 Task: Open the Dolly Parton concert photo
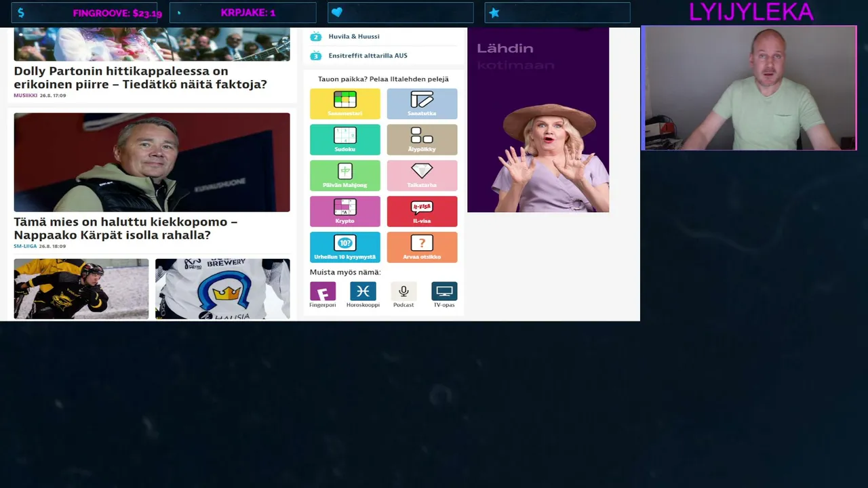pyautogui.click(x=152, y=44)
